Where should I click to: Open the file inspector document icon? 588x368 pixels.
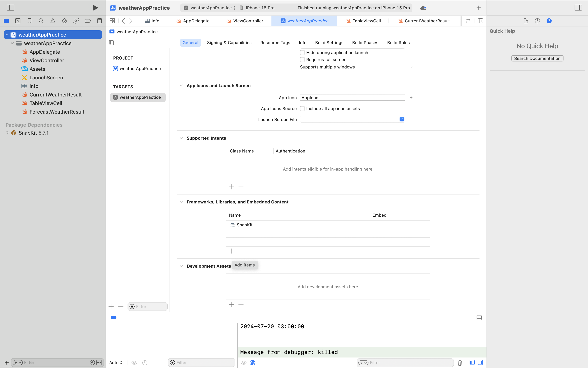click(x=526, y=21)
